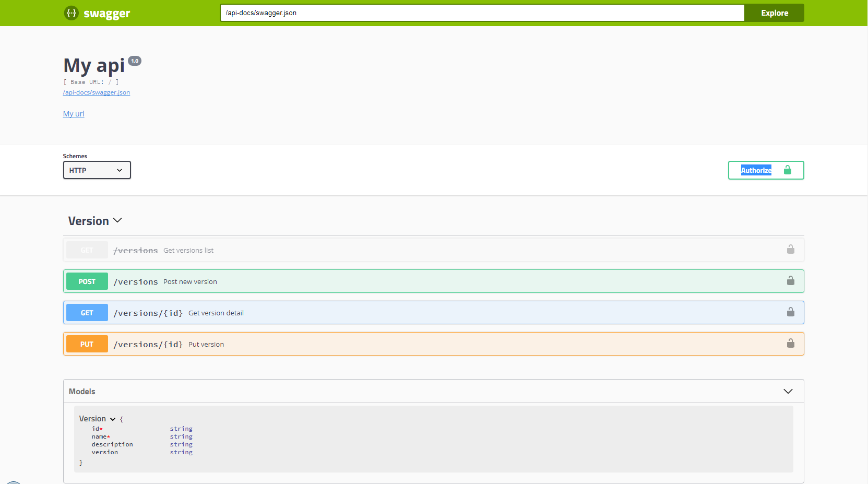Click the Explore button
The width and height of the screenshot is (868, 484).
774,13
